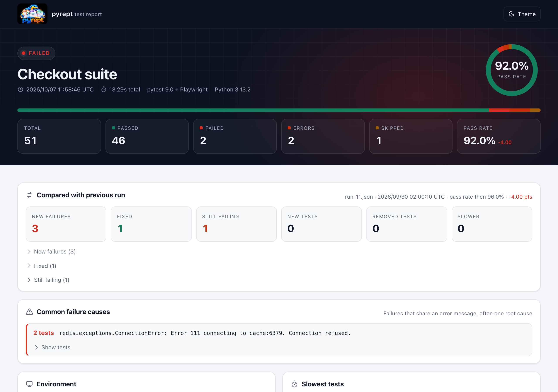Click the 'Slowest tests' section heading
Image resolution: width=558 pixels, height=392 pixels.
pyautogui.click(x=323, y=384)
